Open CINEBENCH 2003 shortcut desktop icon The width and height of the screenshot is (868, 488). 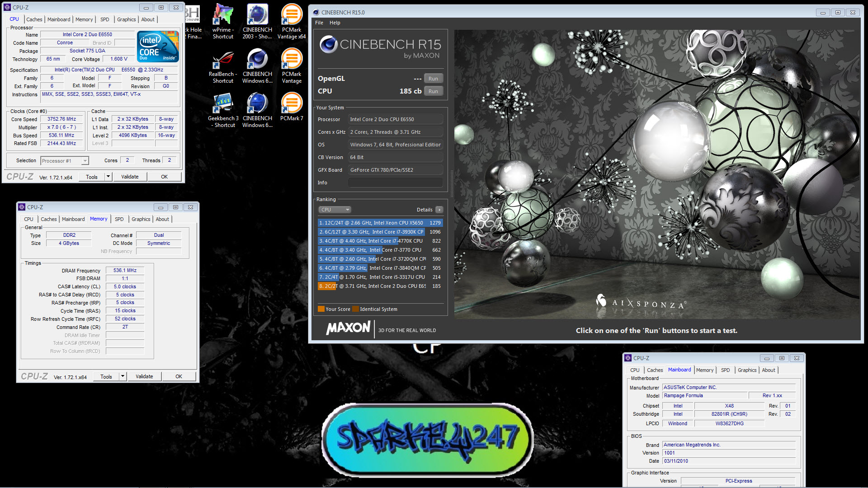pos(257,21)
